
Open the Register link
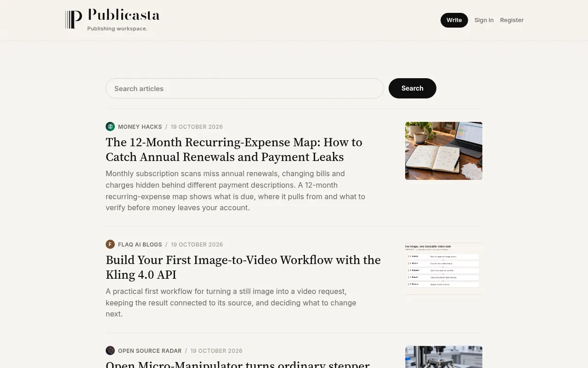click(x=512, y=20)
